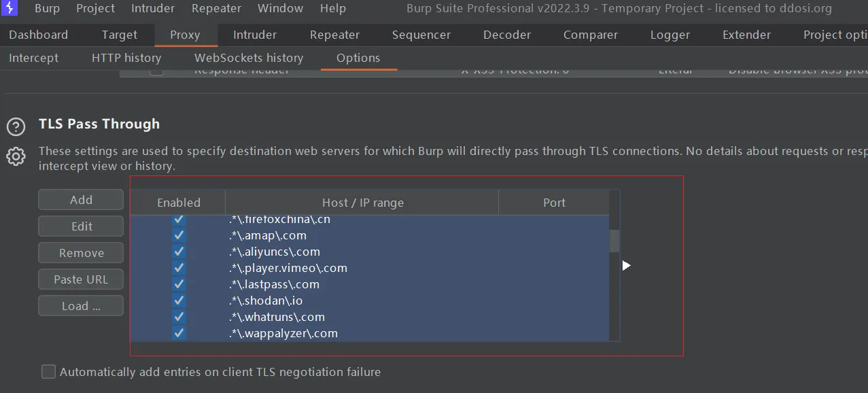Toggle enabled checkbox for shodan.io entry
868x393 pixels.
[179, 301]
